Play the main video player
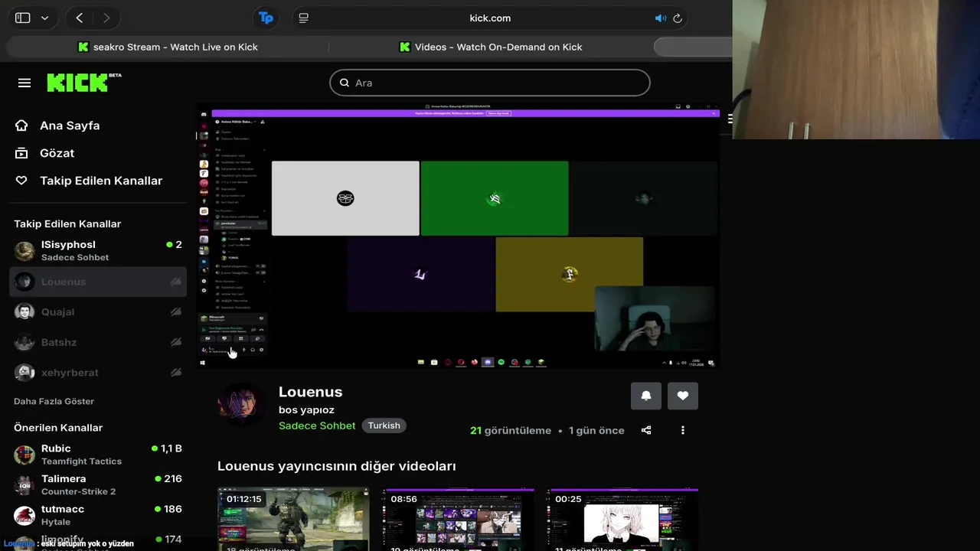Image resolution: width=980 pixels, height=551 pixels. [x=458, y=236]
